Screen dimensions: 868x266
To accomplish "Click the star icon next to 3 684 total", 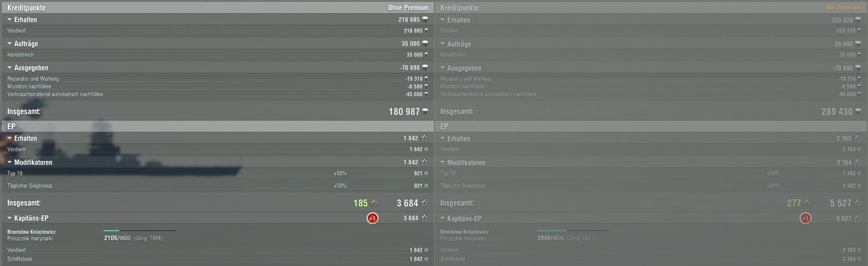I will point(425,203).
